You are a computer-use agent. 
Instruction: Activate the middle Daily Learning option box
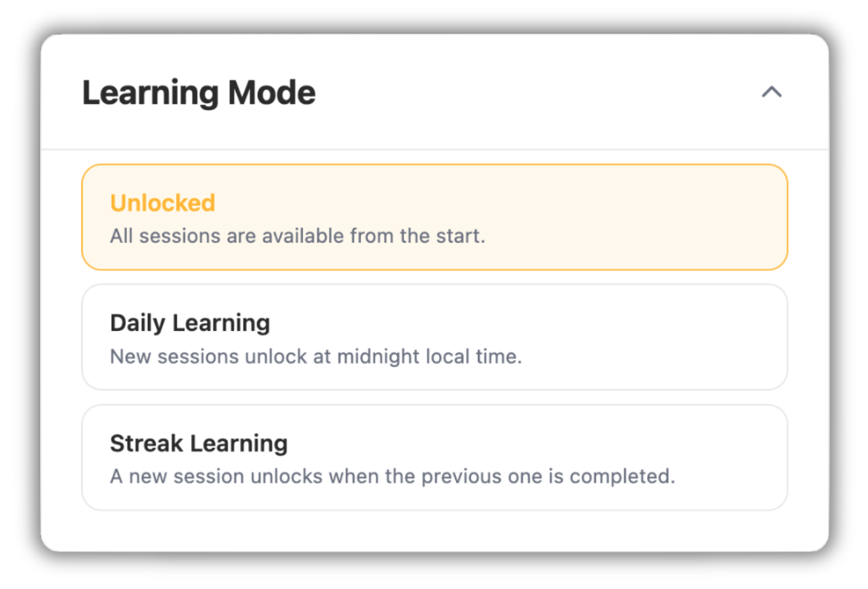435,337
